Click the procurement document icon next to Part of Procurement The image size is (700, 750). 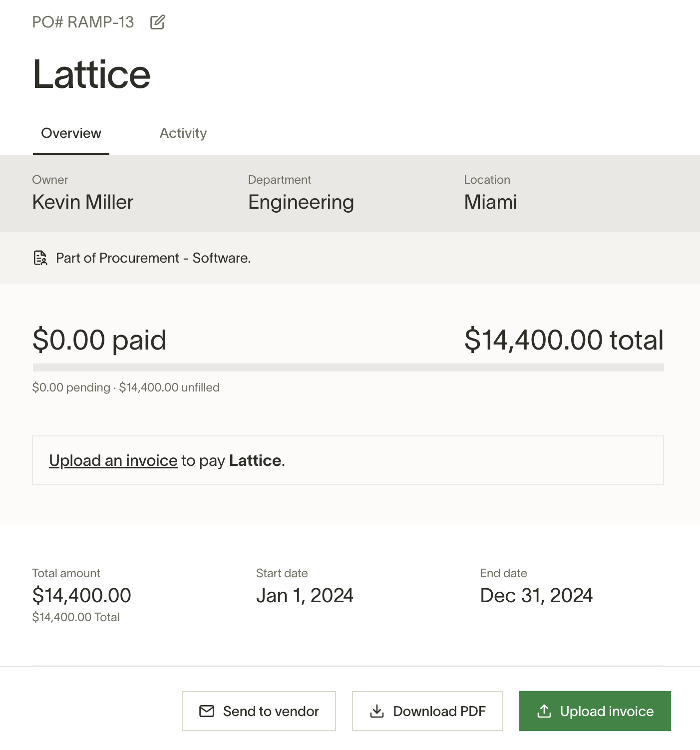point(40,258)
